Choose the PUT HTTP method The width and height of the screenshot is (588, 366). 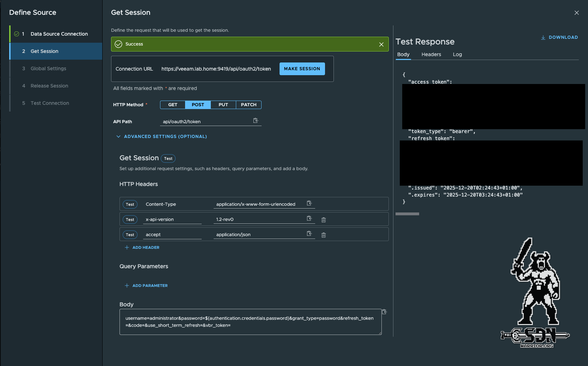click(x=223, y=105)
